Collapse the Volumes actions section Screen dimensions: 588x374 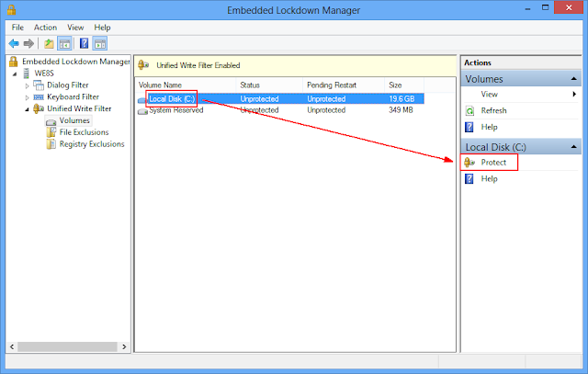pos(573,79)
